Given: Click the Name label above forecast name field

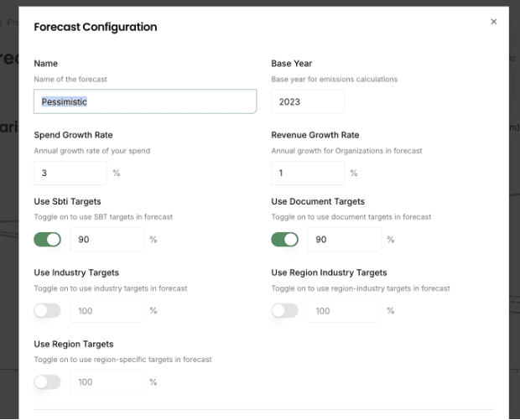Looking at the screenshot, I should pos(46,64).
